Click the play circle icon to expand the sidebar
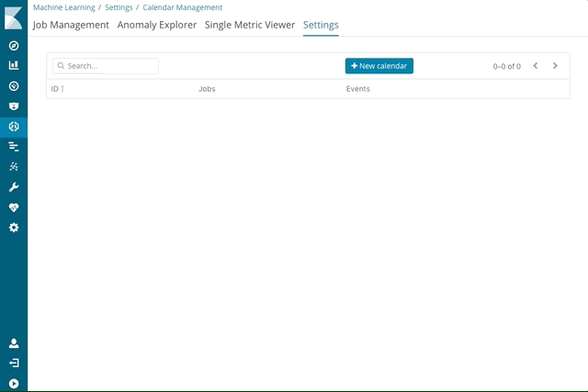 pos(14,384)
